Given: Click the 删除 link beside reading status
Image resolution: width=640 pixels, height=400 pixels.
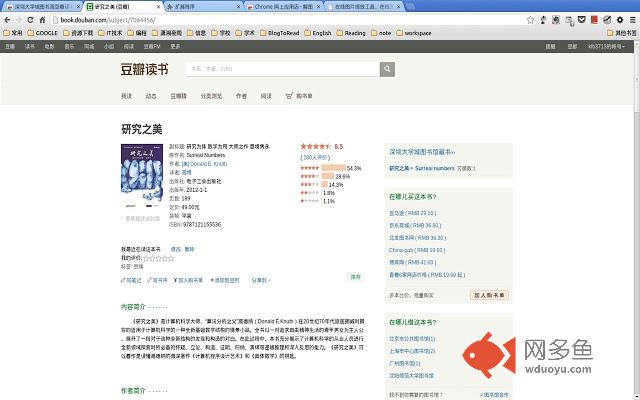Looking at the screenshot, I should click(189, 249).
